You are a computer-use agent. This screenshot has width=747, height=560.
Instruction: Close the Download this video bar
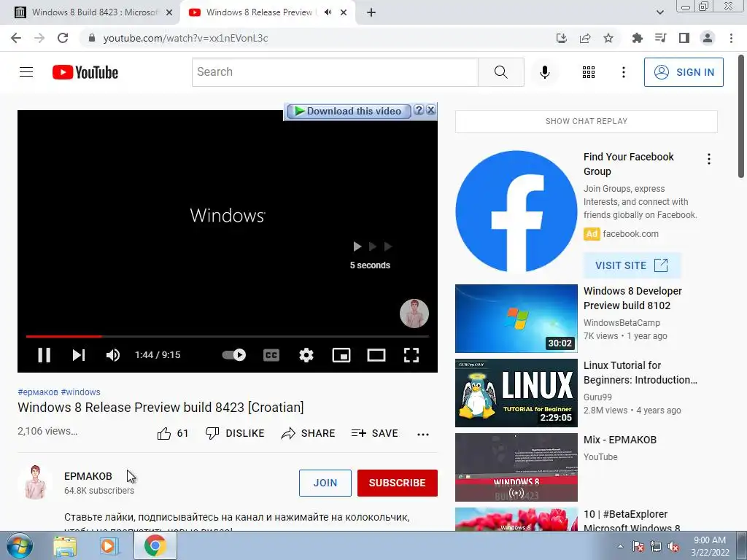[x=430, y=110]
